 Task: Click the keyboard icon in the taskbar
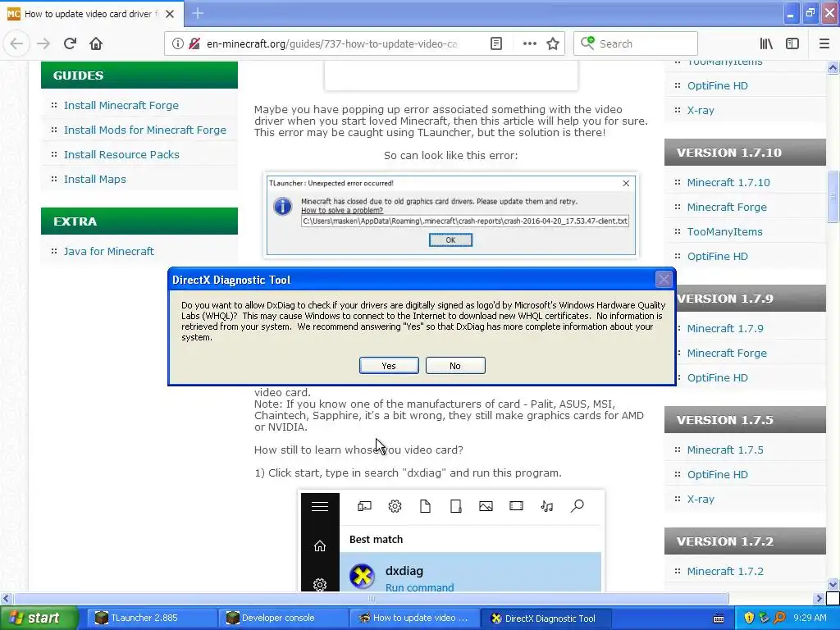point(719,619)
